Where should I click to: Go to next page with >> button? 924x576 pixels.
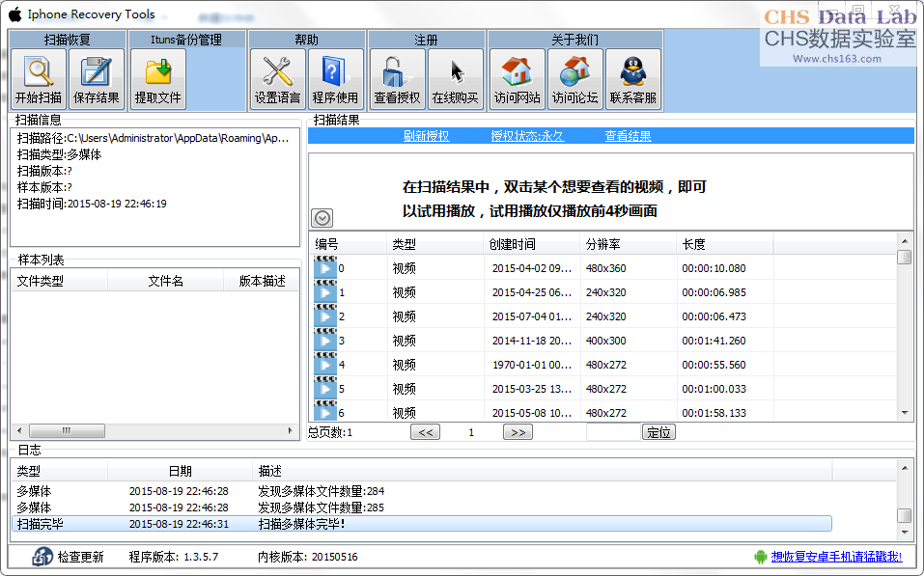(518, 432)
